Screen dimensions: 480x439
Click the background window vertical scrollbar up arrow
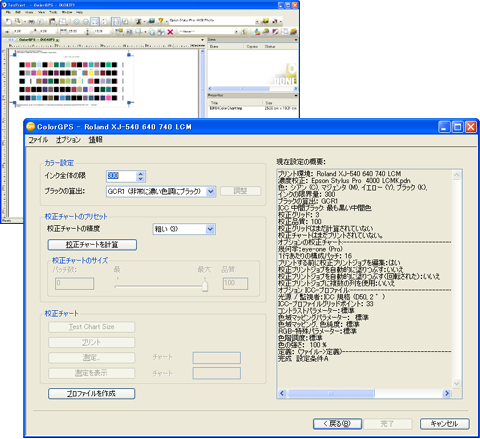tap(202, 52)
